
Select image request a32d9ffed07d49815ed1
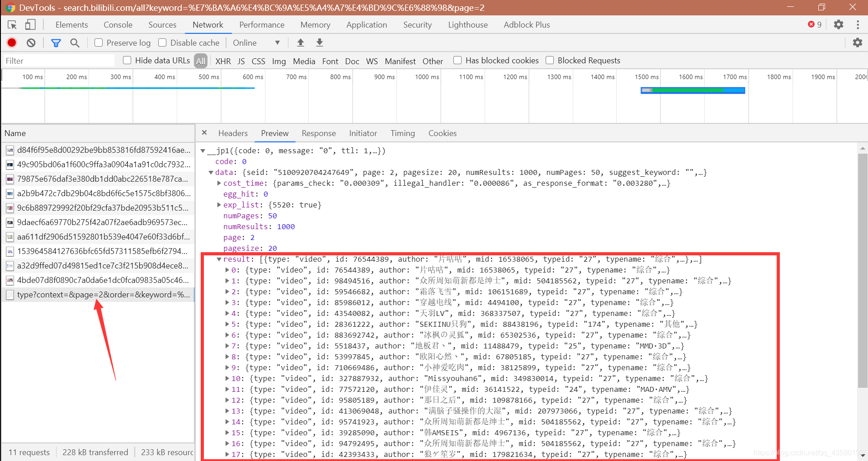point(98,266)
